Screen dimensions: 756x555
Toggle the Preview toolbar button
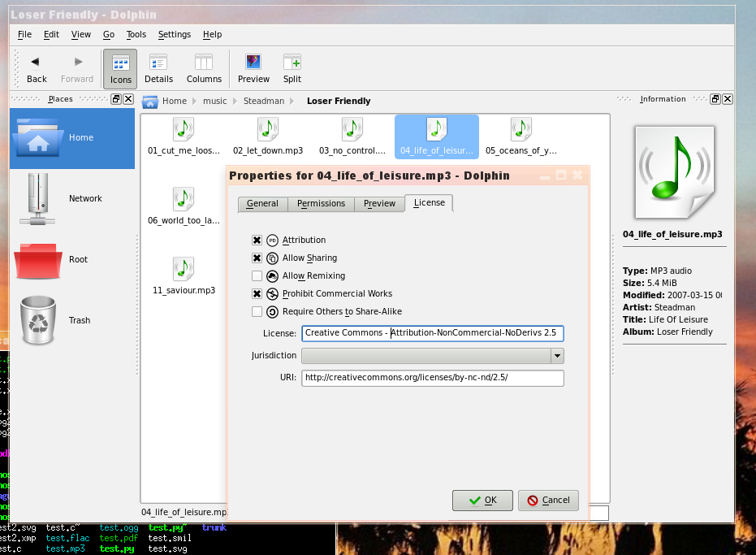pos(253,69)
